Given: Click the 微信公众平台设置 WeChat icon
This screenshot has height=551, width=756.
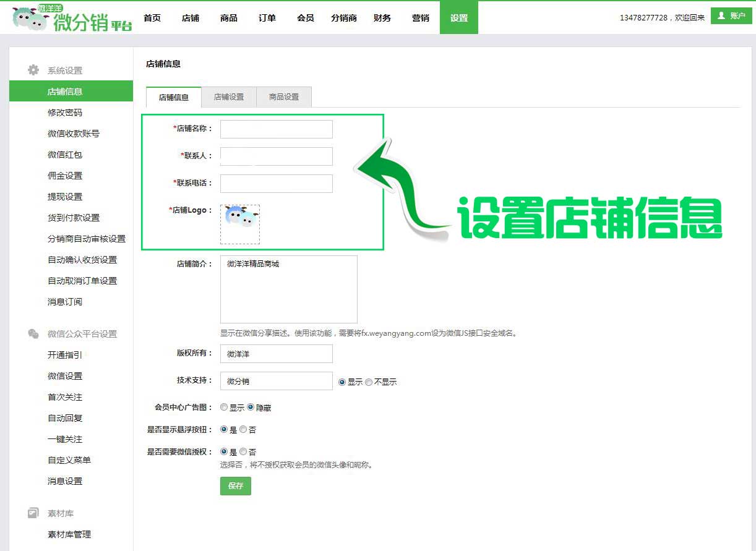Looking at the screenshot, I should click(33, 334).
